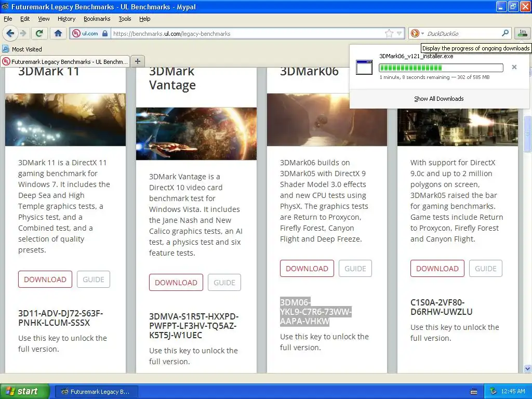Click the download time remaining status text
Image resolution: width=532 pixels, height=399 pixels.
click(434, 77)
